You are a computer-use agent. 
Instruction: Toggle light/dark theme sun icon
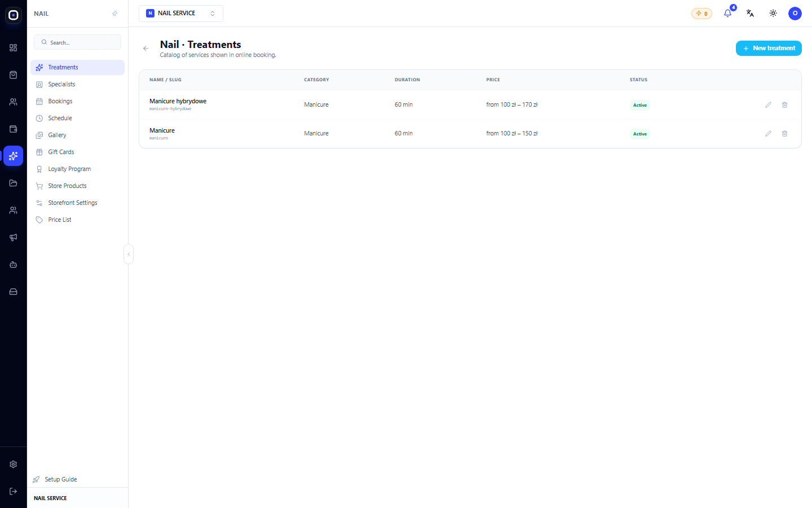click(773, 13)
